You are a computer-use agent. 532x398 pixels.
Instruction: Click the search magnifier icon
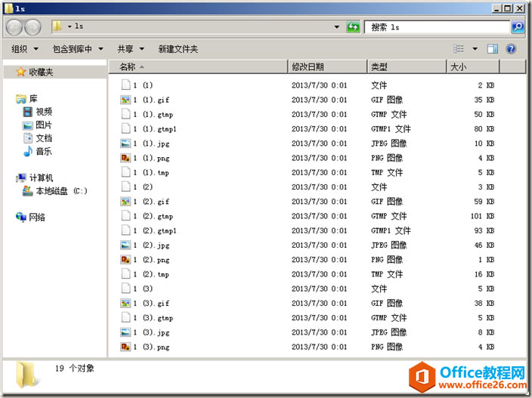tap(518, 27)
